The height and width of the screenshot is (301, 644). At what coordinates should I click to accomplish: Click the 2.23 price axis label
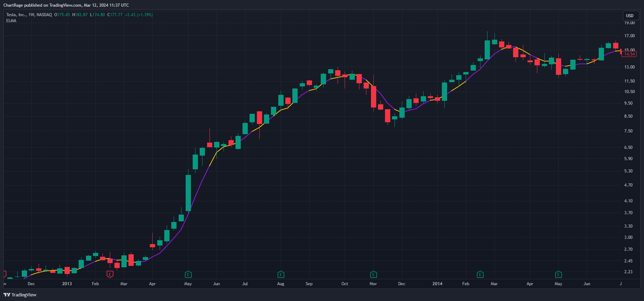coord(629,272)
